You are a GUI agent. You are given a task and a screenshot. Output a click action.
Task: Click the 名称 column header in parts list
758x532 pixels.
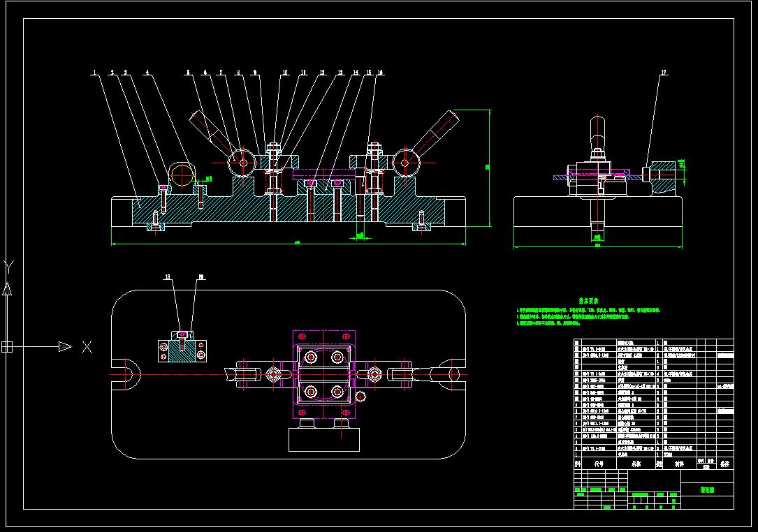tap(636, 464)
